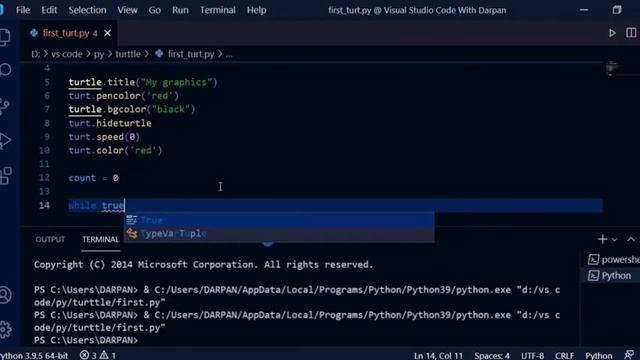
Task: Click on turt.pencolor('red') line
Action: tap(124, 96)
